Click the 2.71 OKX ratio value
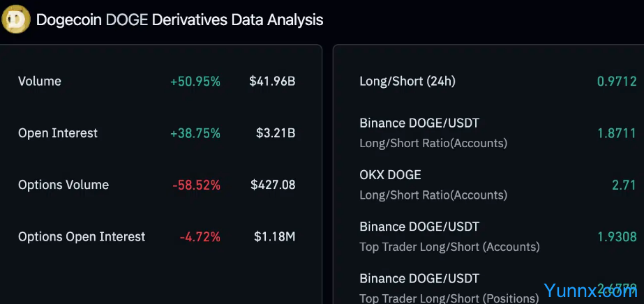644x304 pixels. point(624,185)
